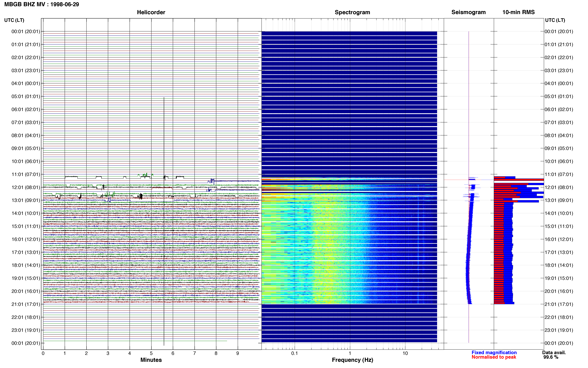Click the Normalised to peak legend text
Viewport: 588px width, 368px height.
pyautogui.click(x=494, y=357)
